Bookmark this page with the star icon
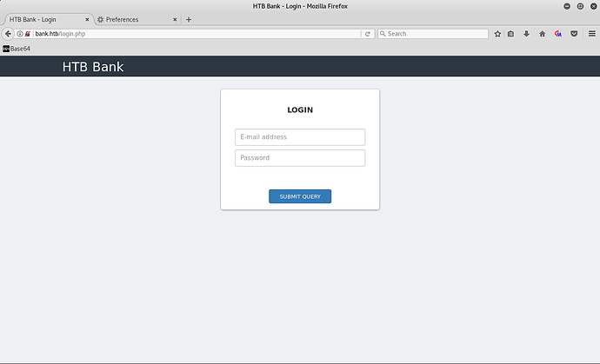The height and width of the screenshot is (364, 600). pyautogui.click(x=497, y=34)
